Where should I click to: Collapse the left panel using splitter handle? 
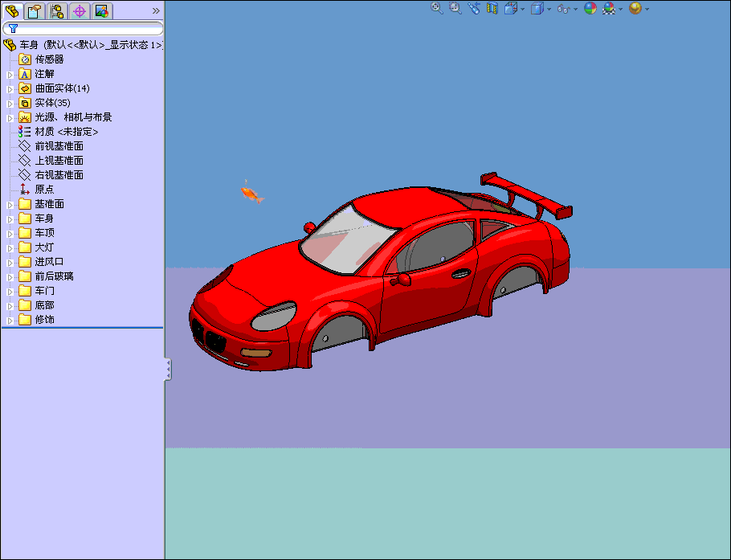pos(168,370)
